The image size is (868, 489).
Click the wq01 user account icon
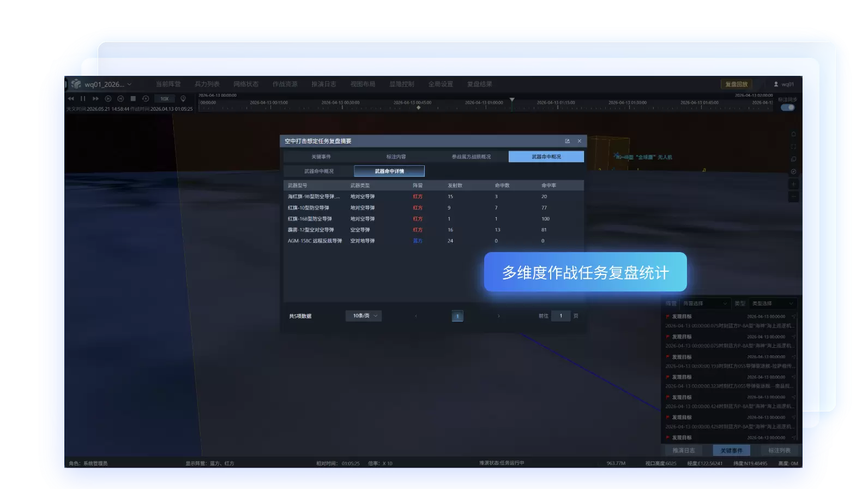[x=776, y=84]
